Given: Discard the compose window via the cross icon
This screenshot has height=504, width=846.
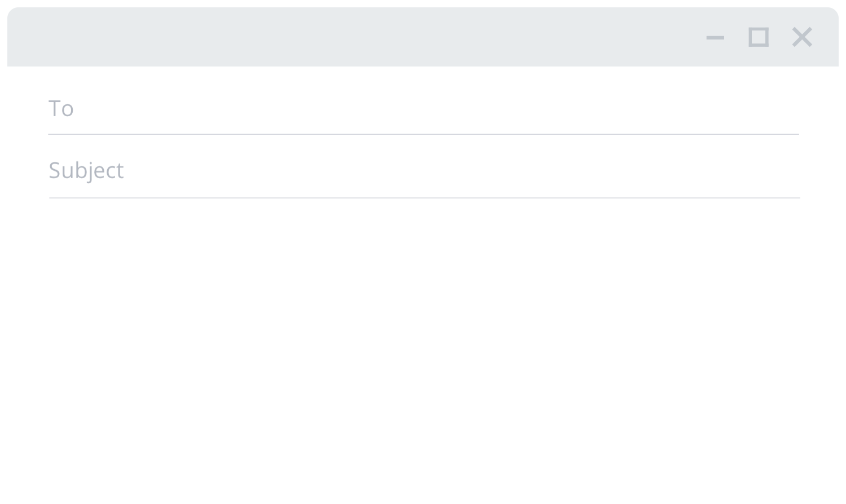Looking at the screenshot, I should pos(802,37).
